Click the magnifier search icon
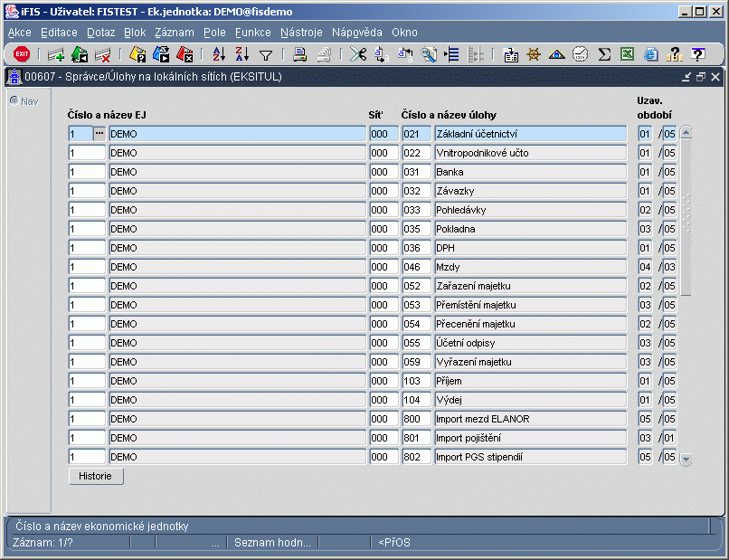Viewport: 729px width, 560px height. tap(428, 55)
